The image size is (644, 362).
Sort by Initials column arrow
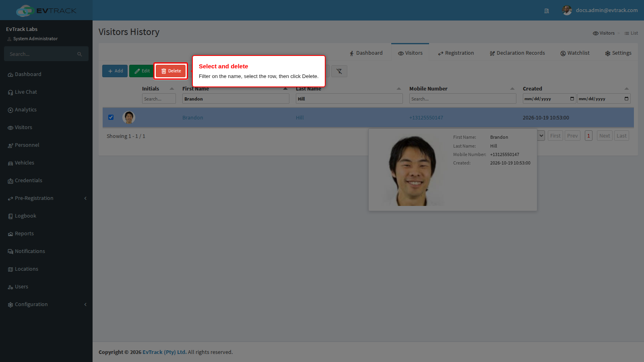172,88
